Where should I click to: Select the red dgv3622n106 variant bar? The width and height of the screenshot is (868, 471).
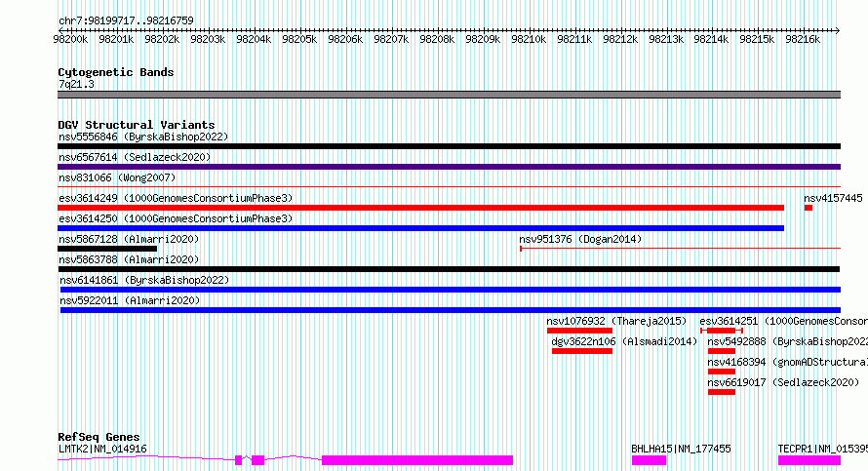[582, 351]
